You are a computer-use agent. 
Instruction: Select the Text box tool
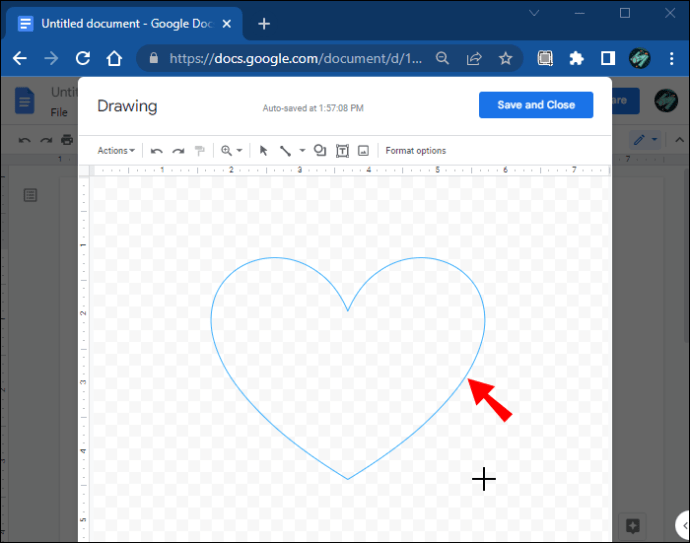[x=342, y=151]
